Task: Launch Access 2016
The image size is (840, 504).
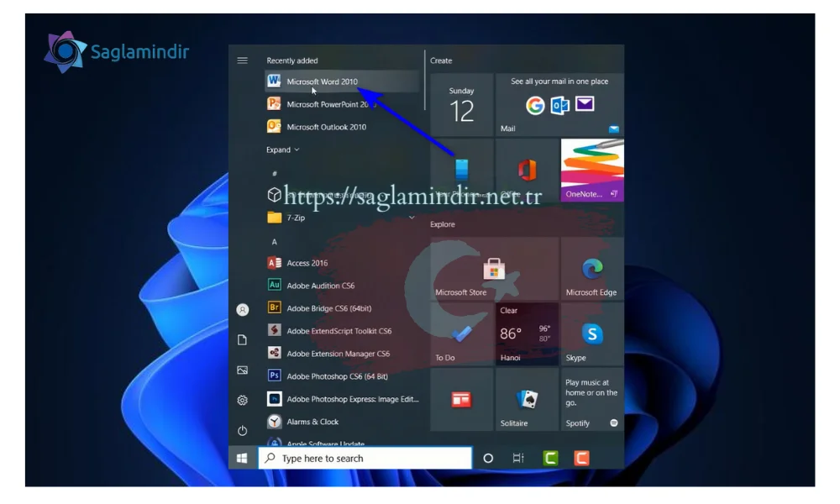Action: click(x=342, y=262)
